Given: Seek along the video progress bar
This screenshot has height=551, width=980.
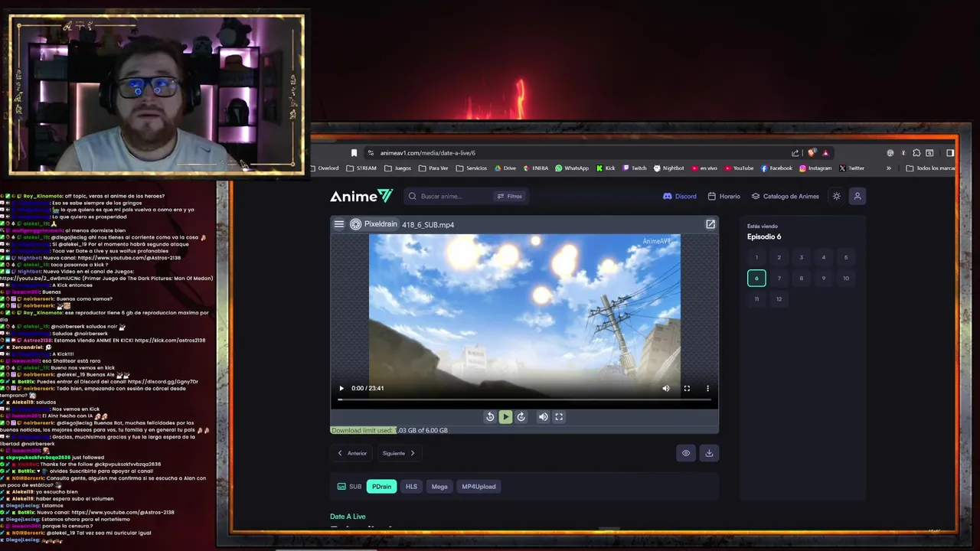Looking at the screenshot, I should [x=524, y=399].
